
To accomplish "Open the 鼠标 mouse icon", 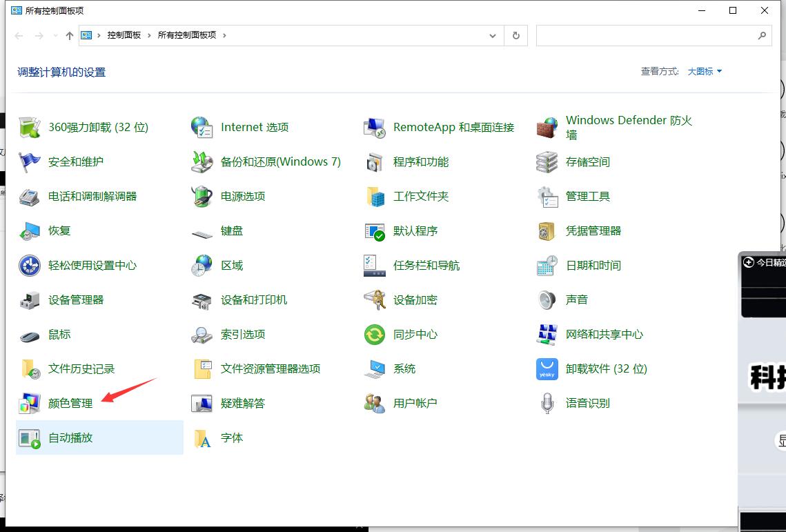I will point(30,335).
